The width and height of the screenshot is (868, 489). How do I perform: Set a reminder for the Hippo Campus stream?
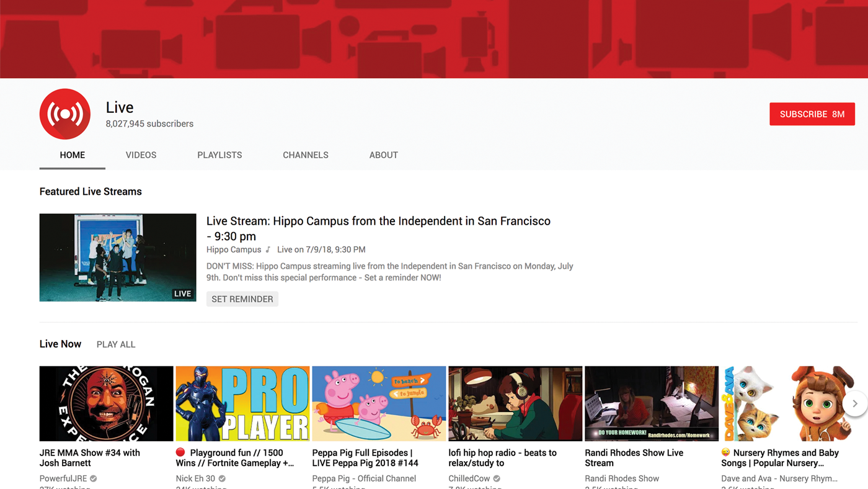[x=242, y=298]
